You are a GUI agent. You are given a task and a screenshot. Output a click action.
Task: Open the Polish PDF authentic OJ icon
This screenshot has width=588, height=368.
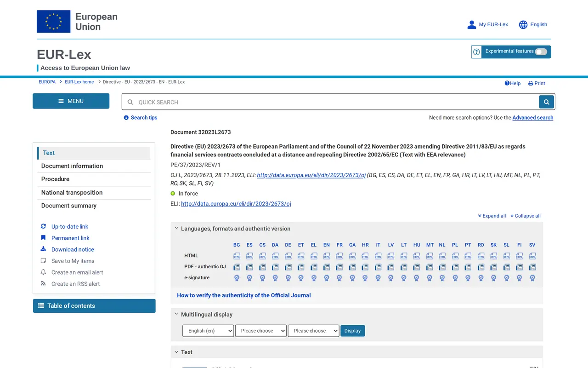[455, 267]
